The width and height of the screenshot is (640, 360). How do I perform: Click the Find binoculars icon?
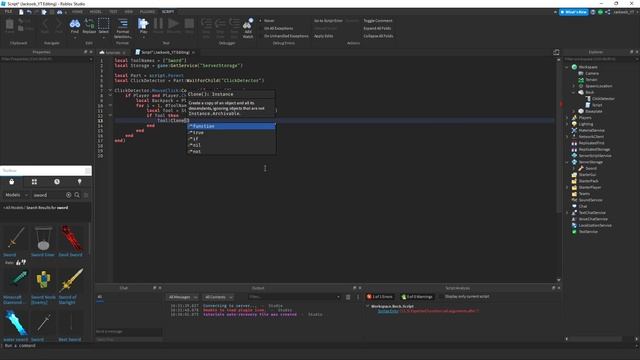coord(75,24)
